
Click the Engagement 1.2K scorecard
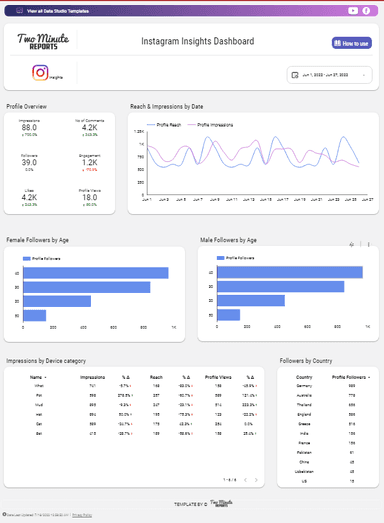click(90, 162)
